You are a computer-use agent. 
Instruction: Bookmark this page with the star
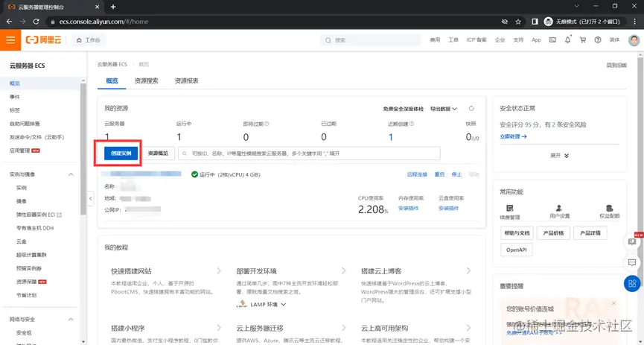tap(518, 22)
